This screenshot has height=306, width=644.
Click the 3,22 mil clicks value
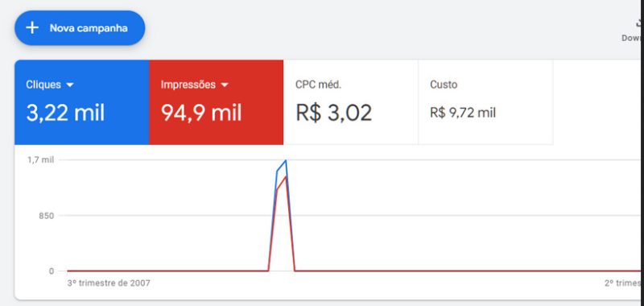[65, 113]
